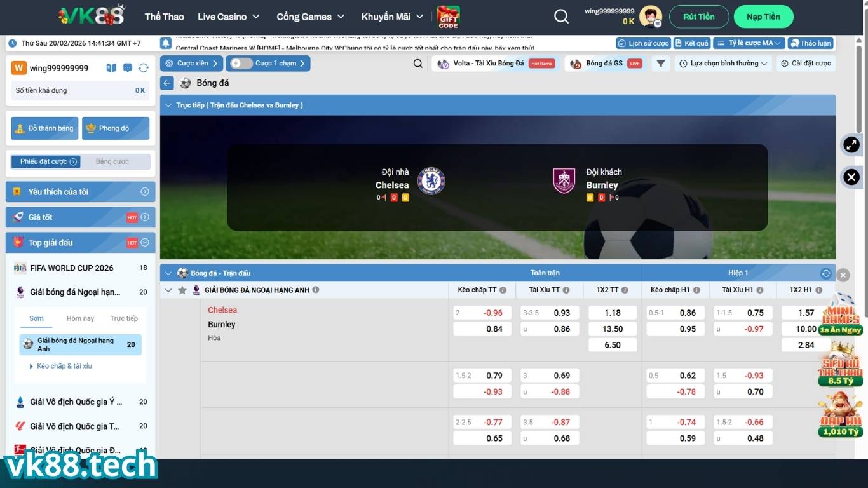
Task: Click the Rút Tiền button
Action: [698, 17]
